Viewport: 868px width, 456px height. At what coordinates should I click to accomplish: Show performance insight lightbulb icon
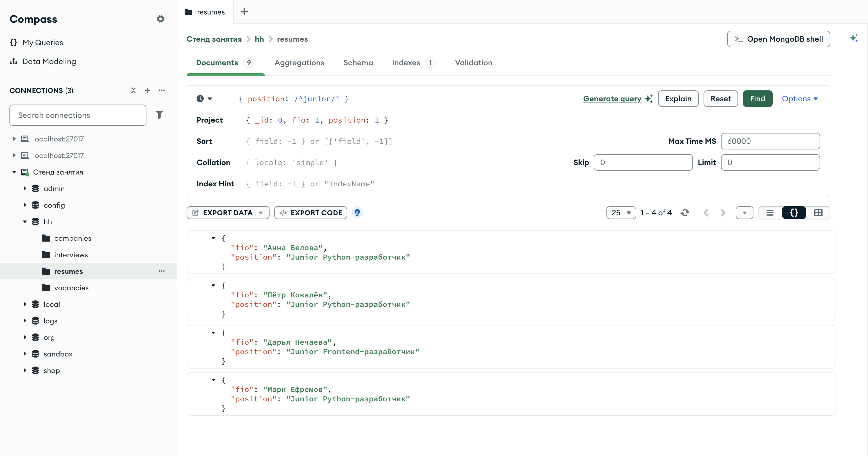pyautogui.click(x=357, y=213)
